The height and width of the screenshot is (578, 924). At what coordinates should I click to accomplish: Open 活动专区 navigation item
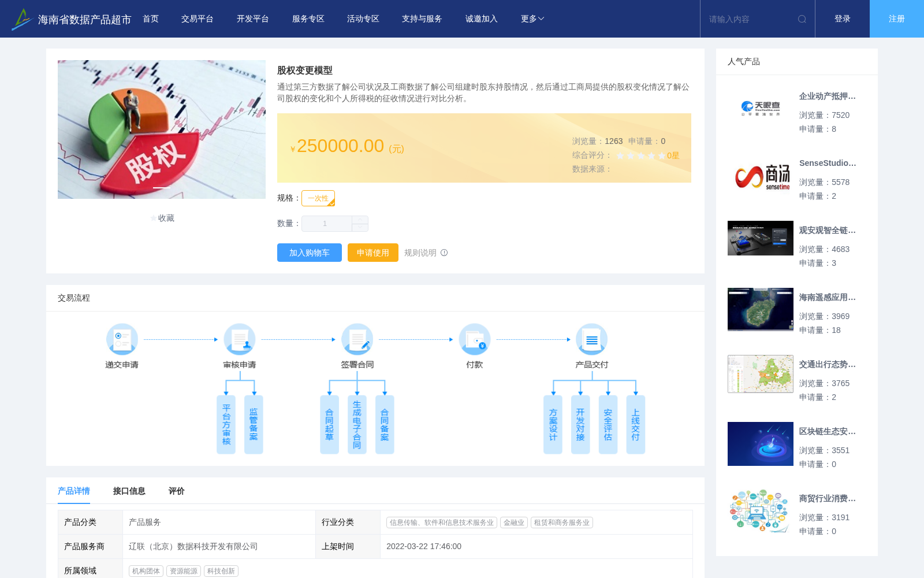[x=363, y=19]
